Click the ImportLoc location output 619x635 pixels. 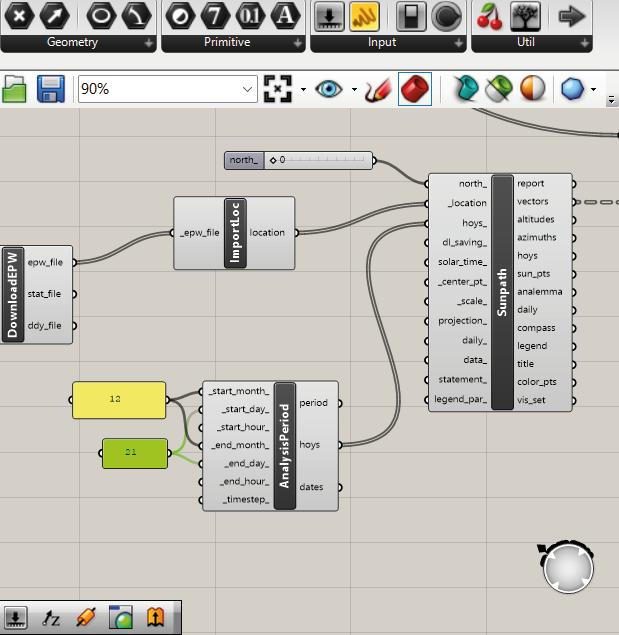(267, 233)
